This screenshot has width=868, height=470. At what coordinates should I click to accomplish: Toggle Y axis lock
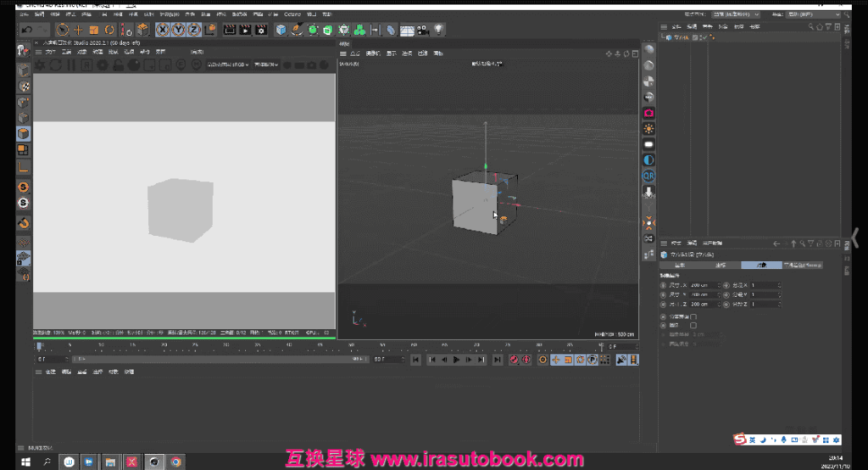coord(178,30)
